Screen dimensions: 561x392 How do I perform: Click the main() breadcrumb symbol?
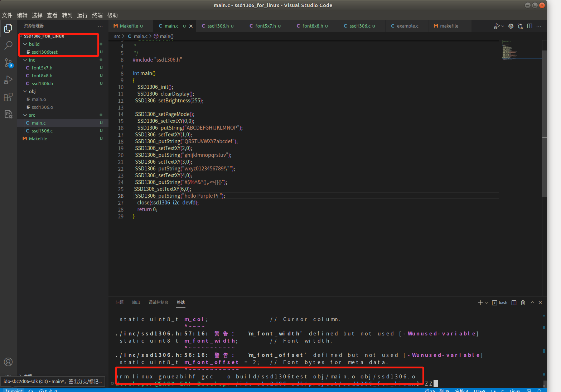[164, 36]
